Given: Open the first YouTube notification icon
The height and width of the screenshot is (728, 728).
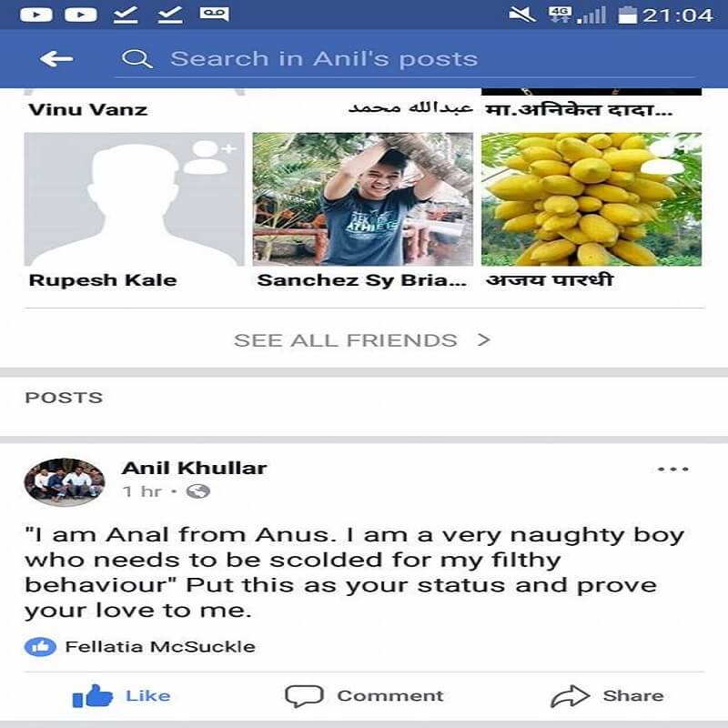Looking at the screenshot, I should (36, 15).
